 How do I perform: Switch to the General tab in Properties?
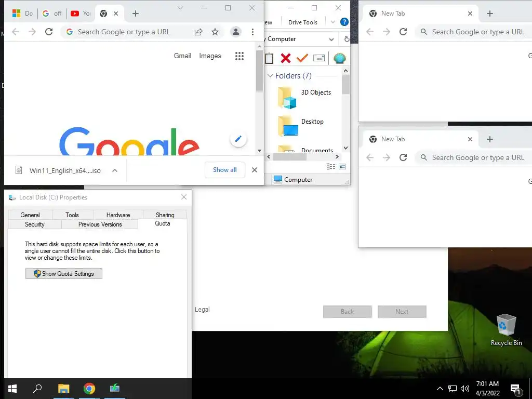coord(30,215)
